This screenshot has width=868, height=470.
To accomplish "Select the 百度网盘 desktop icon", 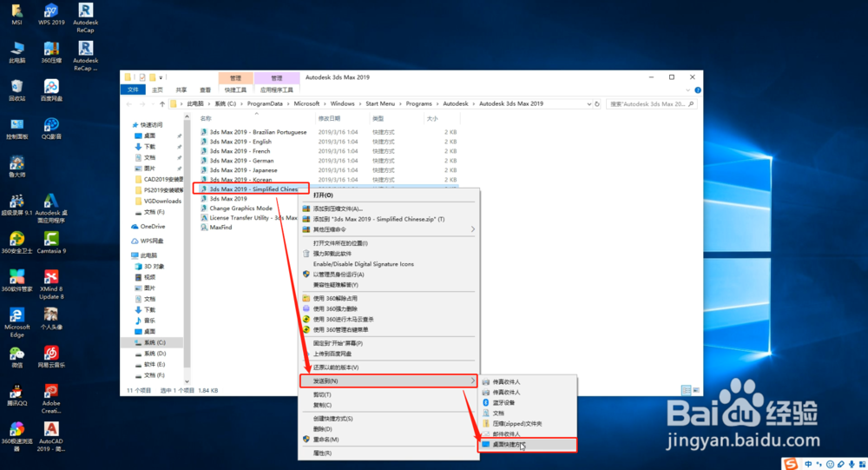I will [51, 90].
